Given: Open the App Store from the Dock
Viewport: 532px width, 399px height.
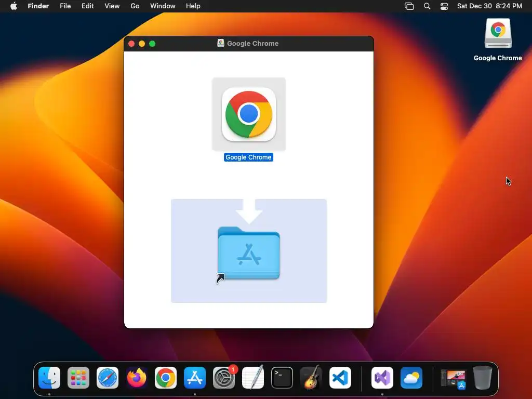Looking at the screenshot, I should click(195, 377).
